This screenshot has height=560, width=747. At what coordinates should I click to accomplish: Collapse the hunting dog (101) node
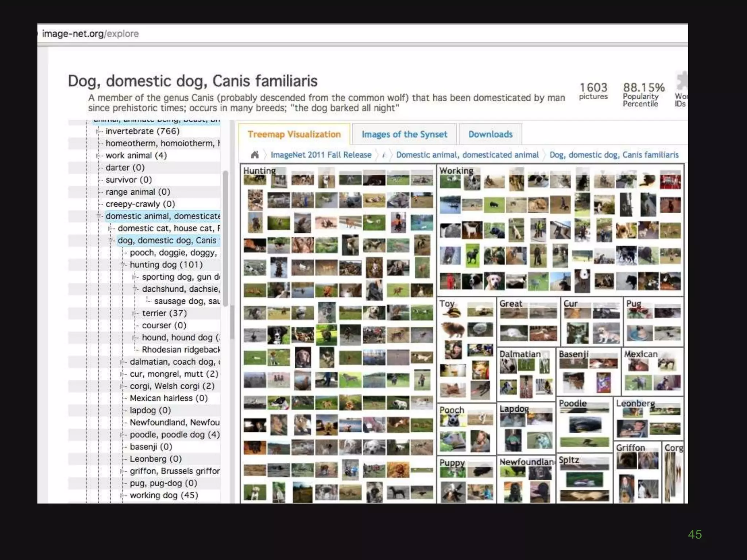click(x=123, y=265)
